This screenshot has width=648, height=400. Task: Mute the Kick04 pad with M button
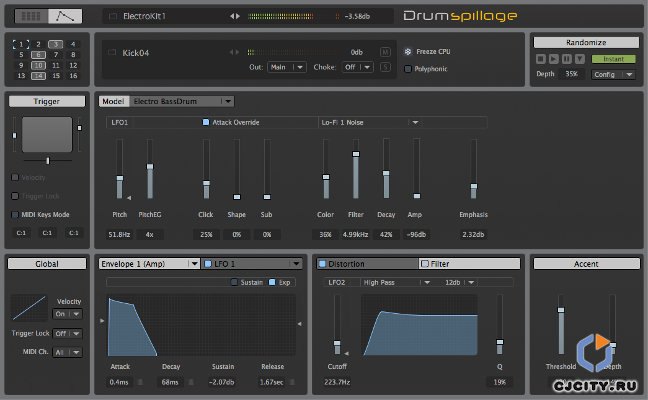click(x=386, y=51)
